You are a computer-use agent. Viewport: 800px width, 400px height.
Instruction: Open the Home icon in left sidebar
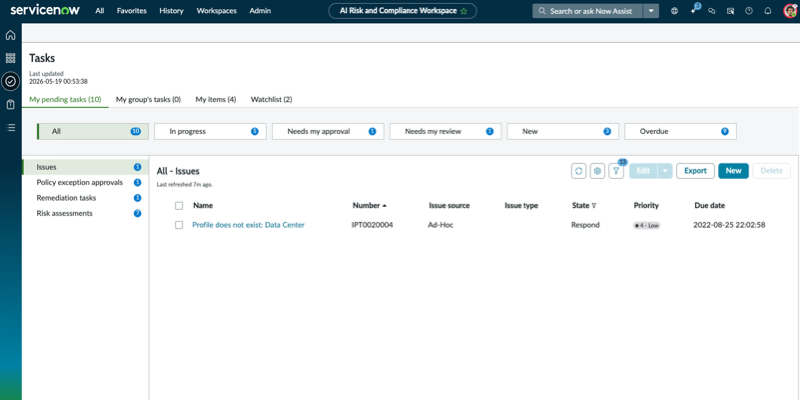pos(10,35)
